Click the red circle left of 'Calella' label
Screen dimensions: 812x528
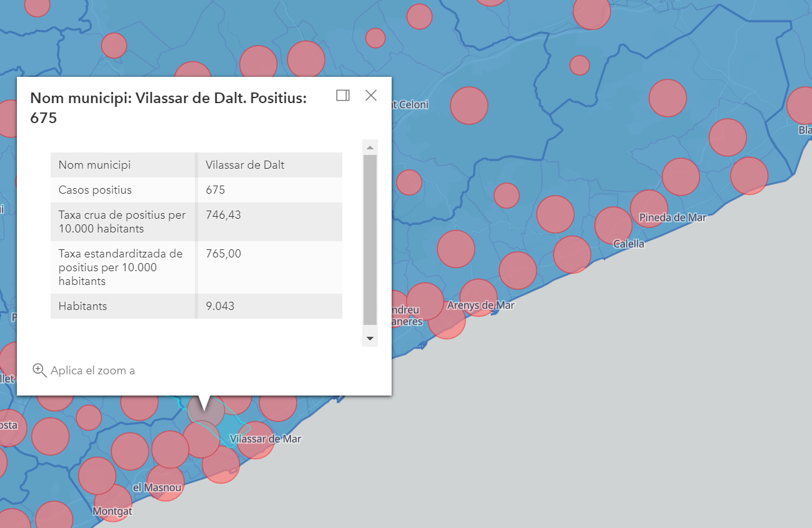coord(572,254)
